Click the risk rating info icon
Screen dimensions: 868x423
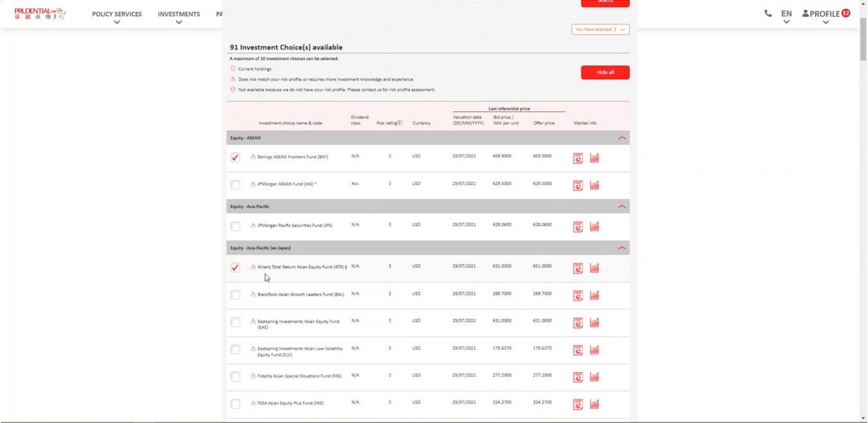[399, 123]
